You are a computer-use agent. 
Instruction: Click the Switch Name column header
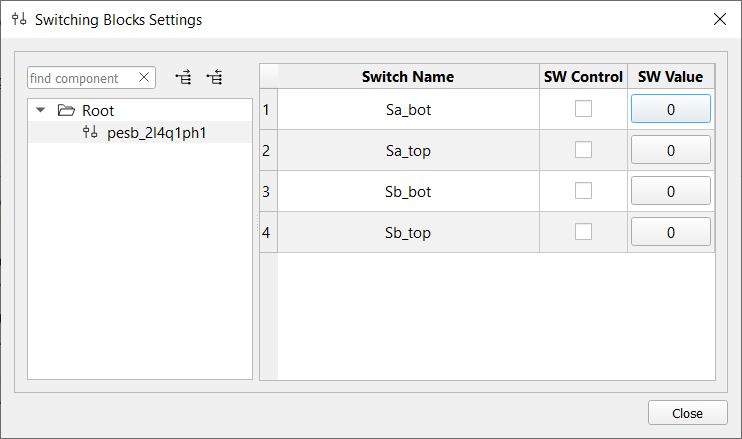407,77
